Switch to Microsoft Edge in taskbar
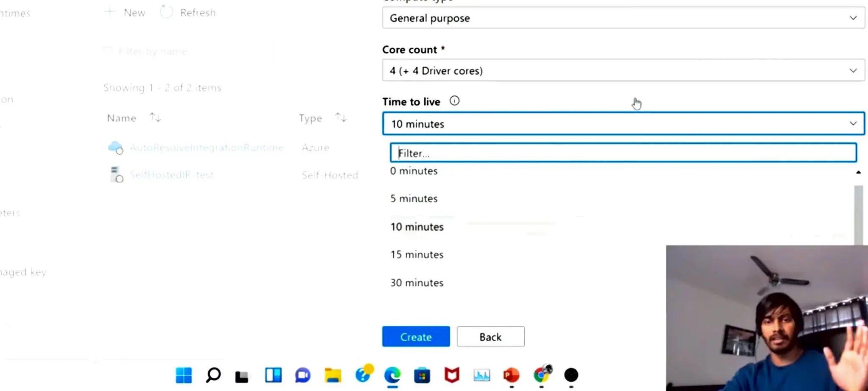The image size is (868, 391). click(392, 375)
